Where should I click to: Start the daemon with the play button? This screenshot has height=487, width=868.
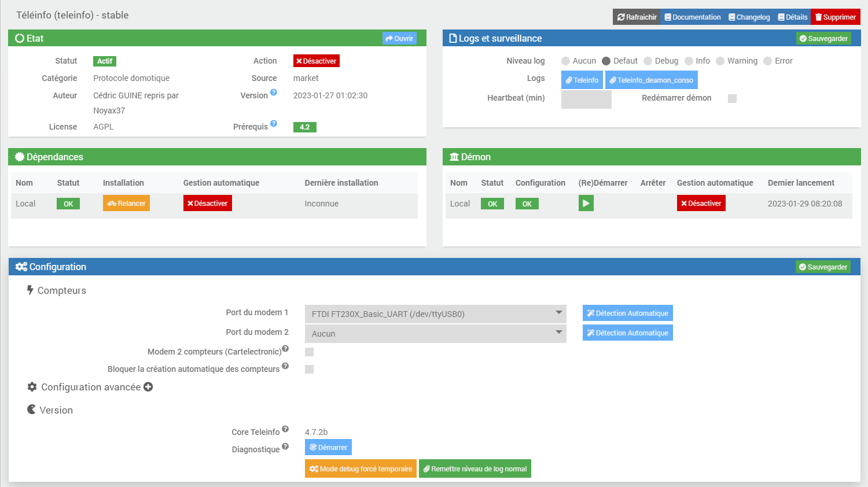click(586, 204)
